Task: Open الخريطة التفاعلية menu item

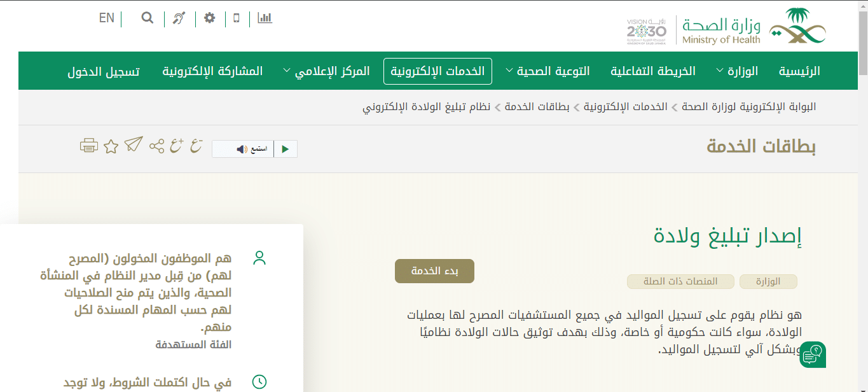Action: (x=653, y=71)
